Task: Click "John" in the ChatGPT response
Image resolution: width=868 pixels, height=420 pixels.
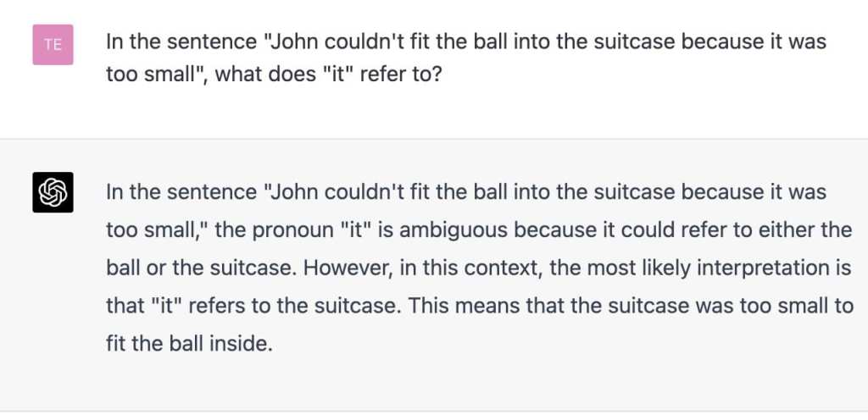Action: pos(293,191)
